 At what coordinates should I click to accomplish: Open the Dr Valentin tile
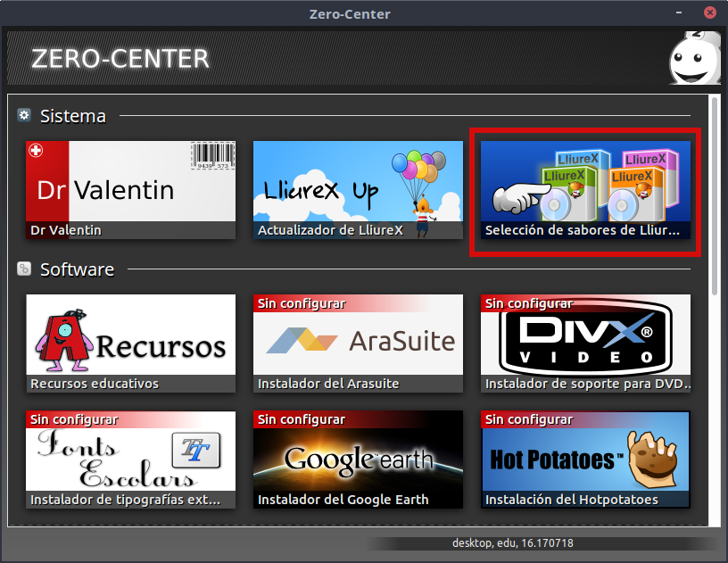pos(130,189)
